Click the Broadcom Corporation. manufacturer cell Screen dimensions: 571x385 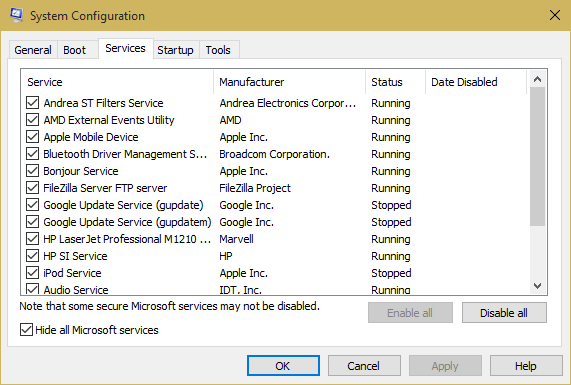point(275,154)
